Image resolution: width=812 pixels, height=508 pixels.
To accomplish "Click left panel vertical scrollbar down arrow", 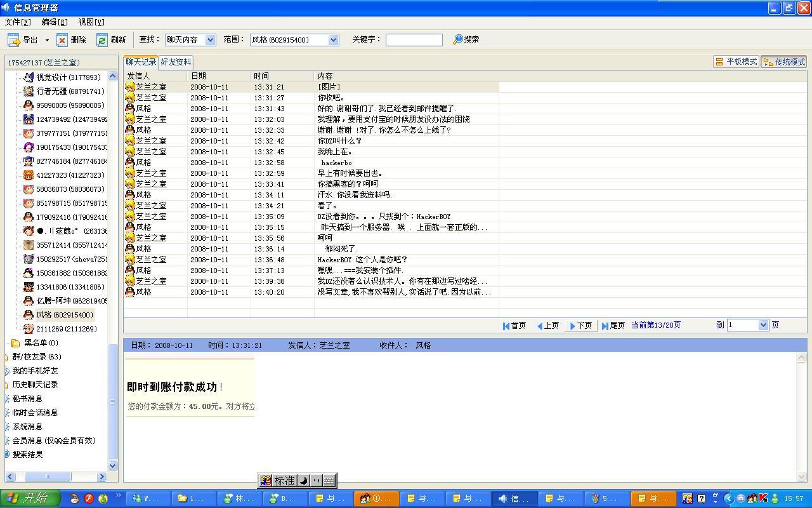I will [113, 465].
